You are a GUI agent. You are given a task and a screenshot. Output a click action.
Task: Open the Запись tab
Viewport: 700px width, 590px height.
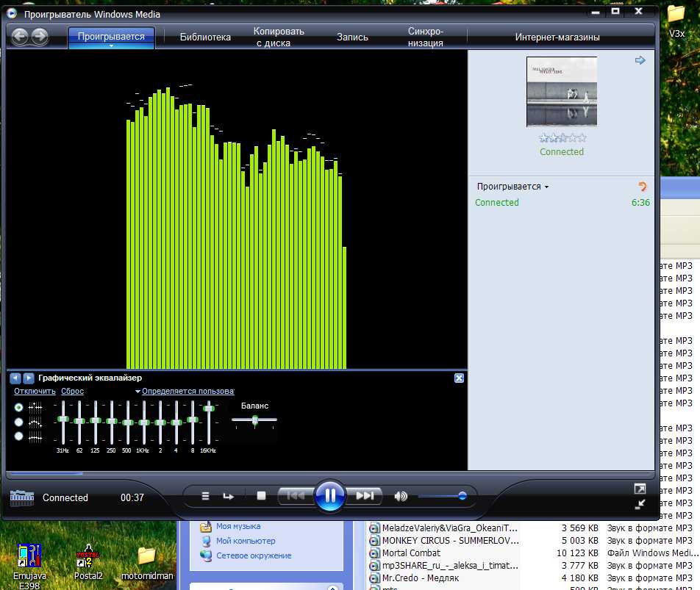point(352,37)
